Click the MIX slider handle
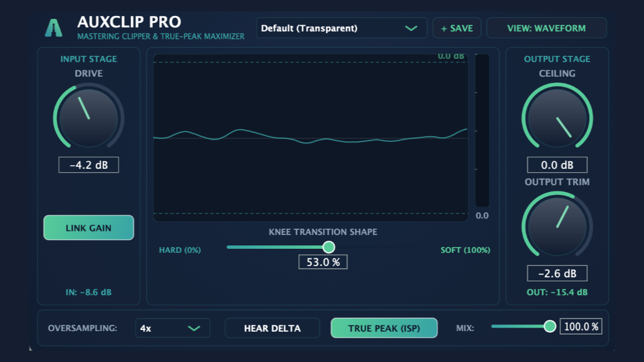The height and width of the screenshot is (362, 644). pos(550,327)
